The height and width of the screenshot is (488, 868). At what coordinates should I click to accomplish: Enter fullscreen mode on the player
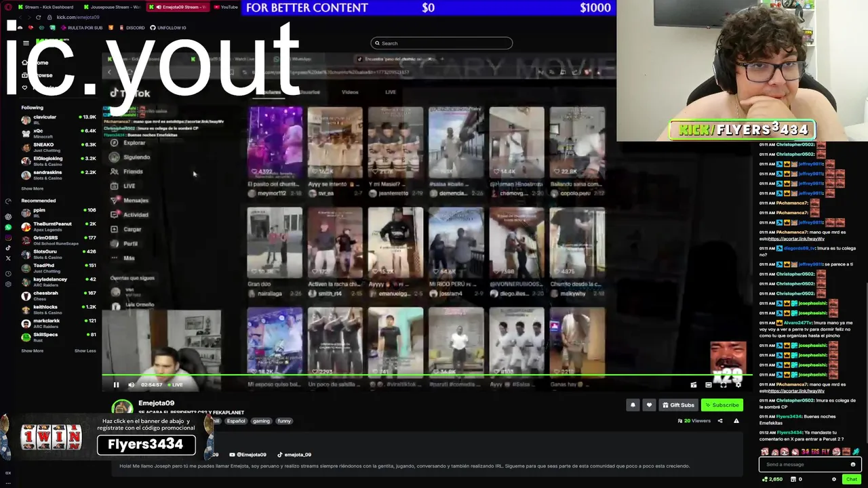(x=724, y=385)
